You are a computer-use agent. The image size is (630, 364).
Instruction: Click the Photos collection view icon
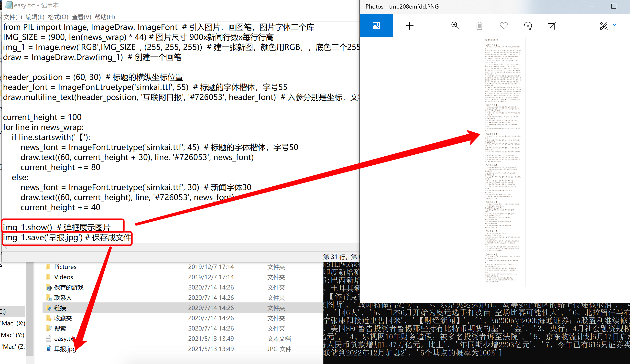point(376,25)
